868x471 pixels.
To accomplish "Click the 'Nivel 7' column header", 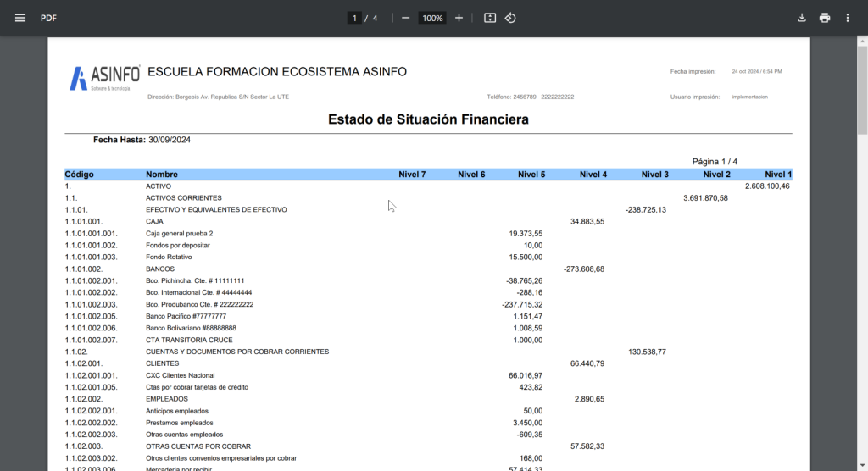I will [413, 175].
